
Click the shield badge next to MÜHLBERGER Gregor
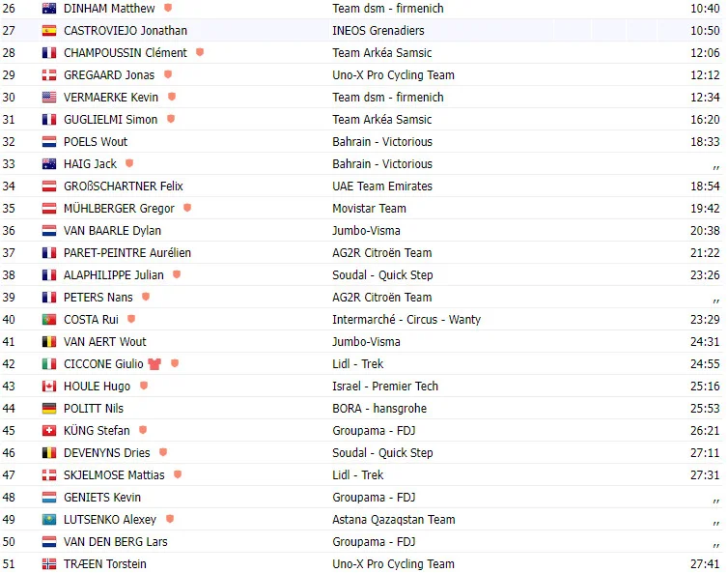click(x=187, y=207)
